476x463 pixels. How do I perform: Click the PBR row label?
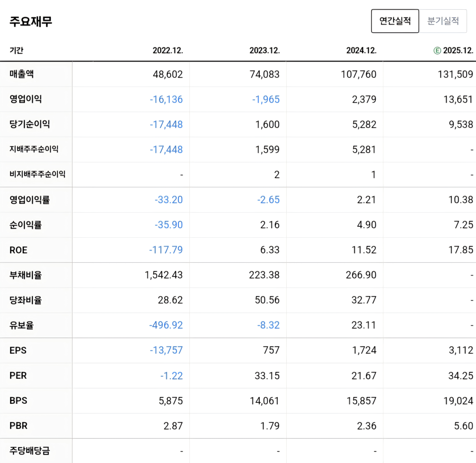[18, 426]
